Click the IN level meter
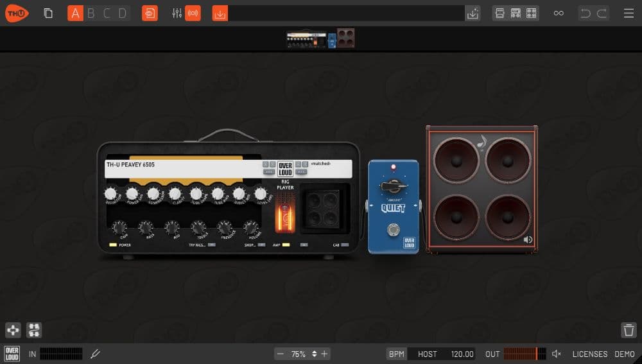Viewport: 642px width, 364px height. tap(61, 354)
